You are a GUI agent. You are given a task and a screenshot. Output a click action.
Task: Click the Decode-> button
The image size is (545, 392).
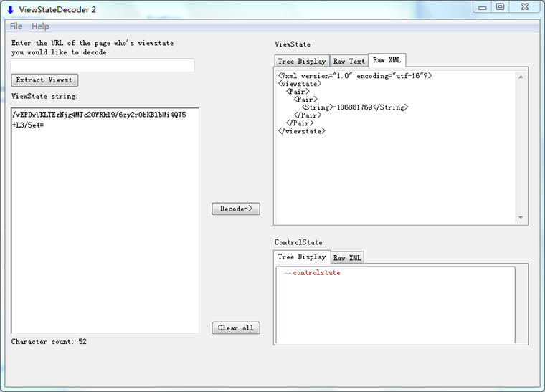tap(236, 209)
